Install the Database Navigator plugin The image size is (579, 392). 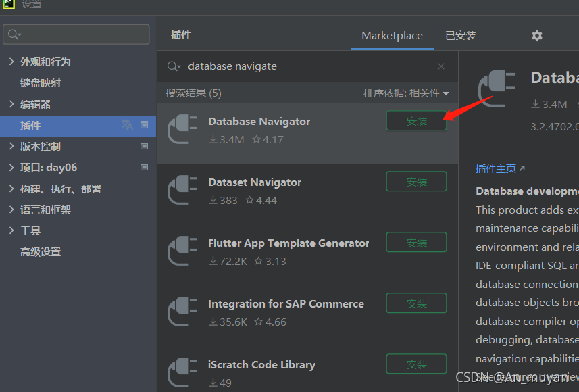coord(417,121)
